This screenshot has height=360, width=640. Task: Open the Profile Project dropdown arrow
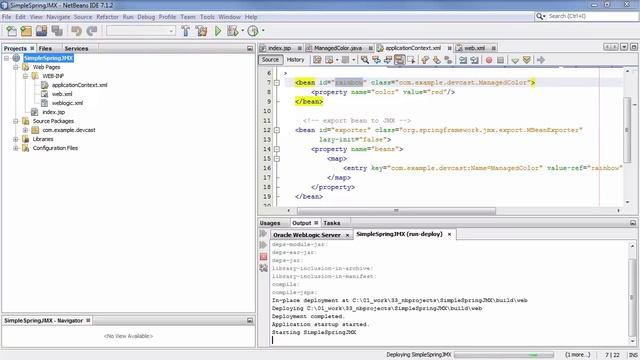click(x=263, y=31)
